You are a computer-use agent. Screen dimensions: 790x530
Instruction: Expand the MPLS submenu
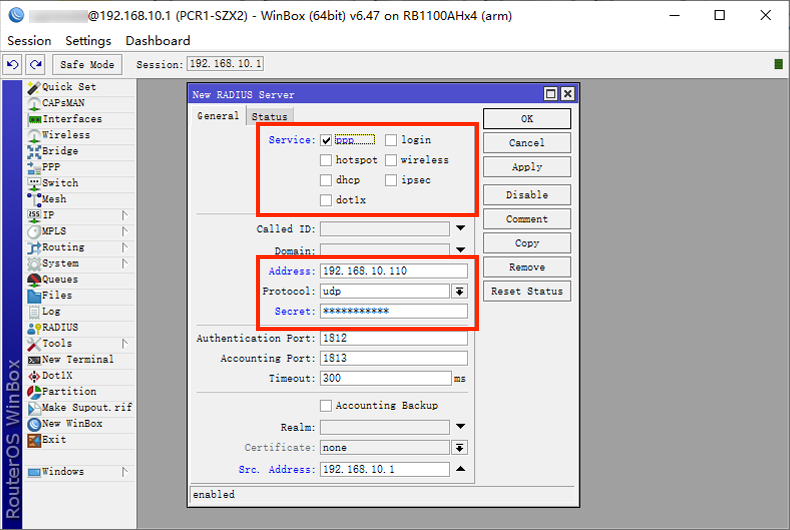click(x=124, y=231)
